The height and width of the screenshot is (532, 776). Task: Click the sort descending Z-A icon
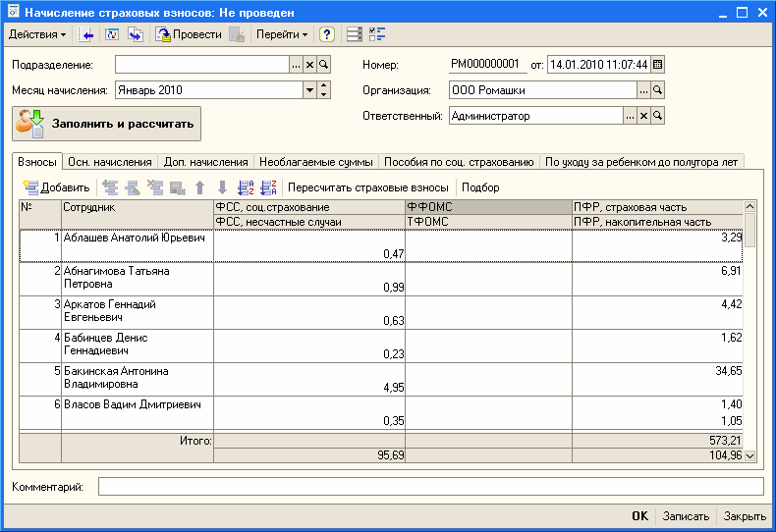pos(268,187)
